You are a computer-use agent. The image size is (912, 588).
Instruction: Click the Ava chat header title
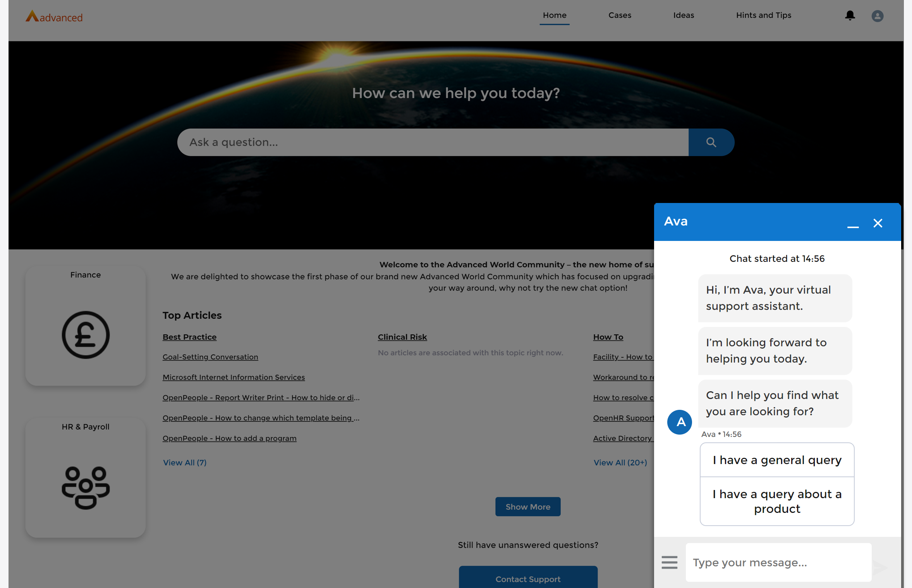point(676,221)
